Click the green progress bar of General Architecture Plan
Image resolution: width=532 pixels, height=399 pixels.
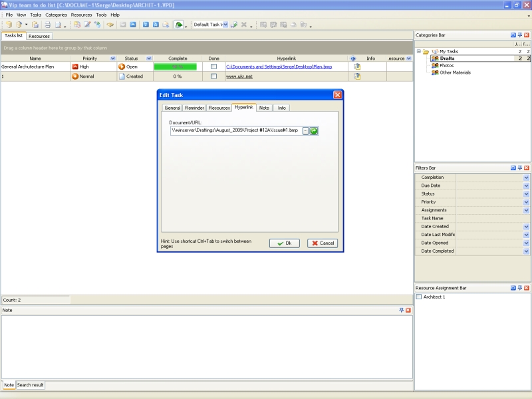point(178,66)
